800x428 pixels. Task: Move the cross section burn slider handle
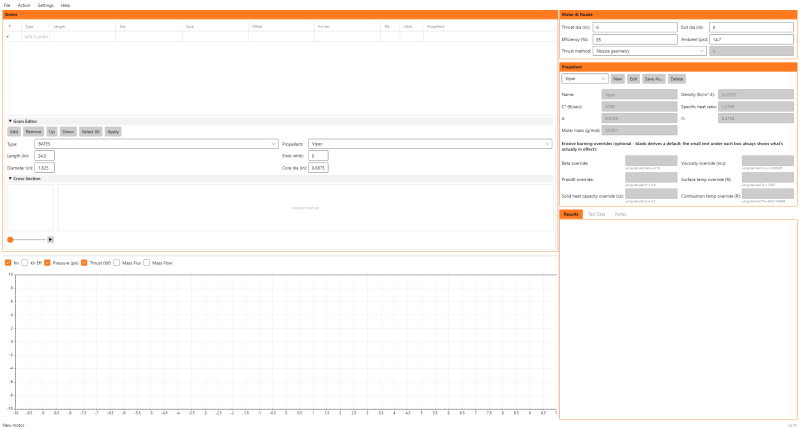click(x=10, y=239)
